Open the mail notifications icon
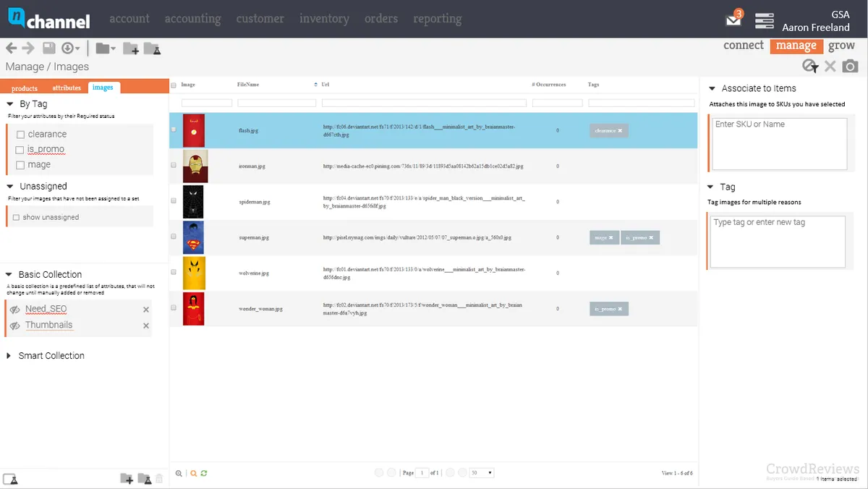The image size is (868, 489). (x=734, y=19)
